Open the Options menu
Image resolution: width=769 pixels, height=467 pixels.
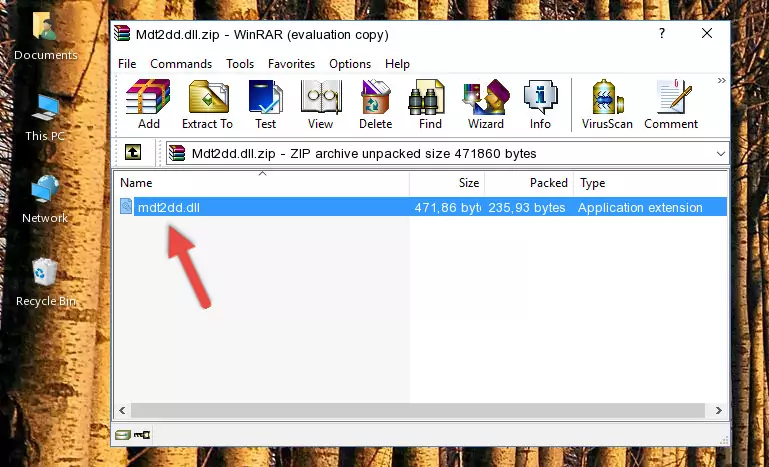coord(350,64)
